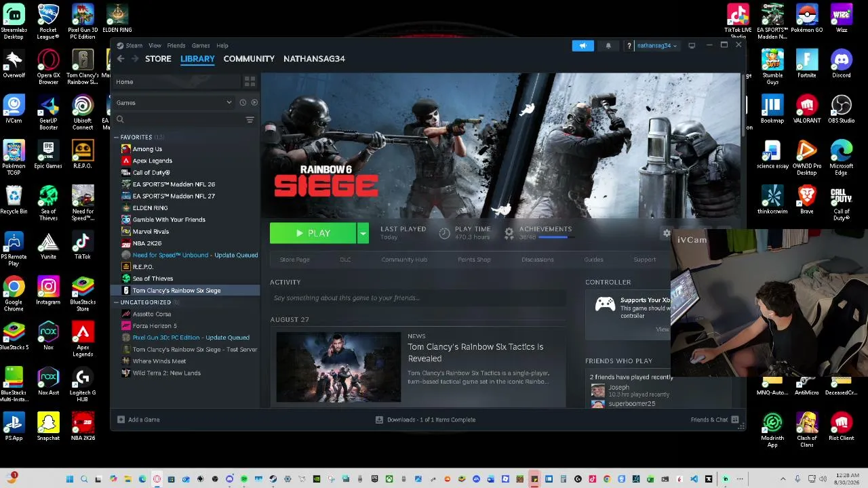
Task: Open the Points Shop link
Action: (474, 260)
